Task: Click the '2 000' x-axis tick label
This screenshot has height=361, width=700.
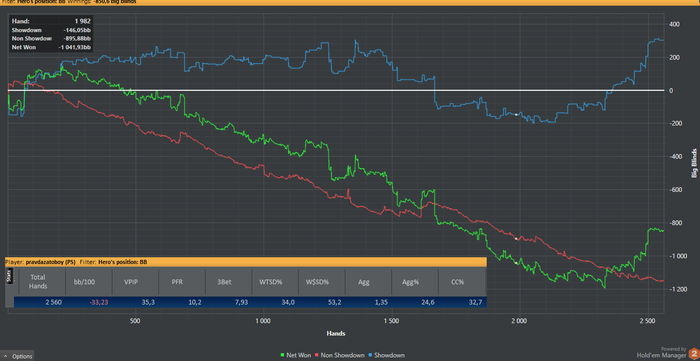Action: (519, 320)
